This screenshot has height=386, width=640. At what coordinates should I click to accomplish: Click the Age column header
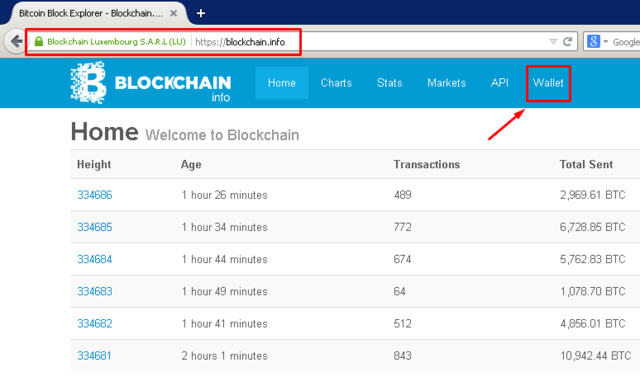point(191,165)
